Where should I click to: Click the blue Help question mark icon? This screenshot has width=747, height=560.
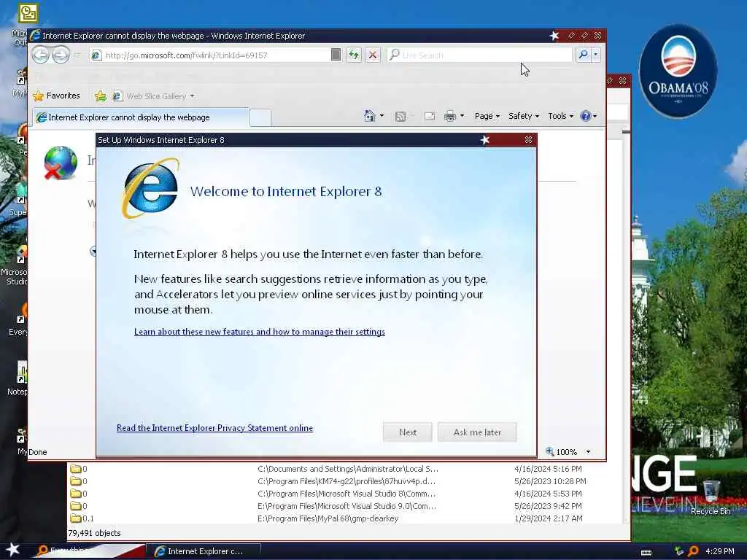(586, 116)
